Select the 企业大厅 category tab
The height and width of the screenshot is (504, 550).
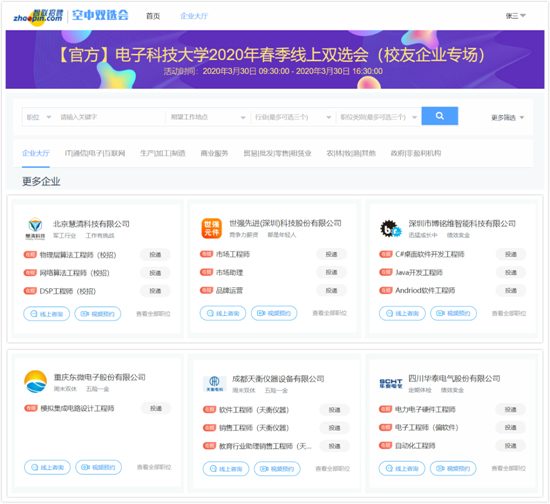[x=36, y=153]
